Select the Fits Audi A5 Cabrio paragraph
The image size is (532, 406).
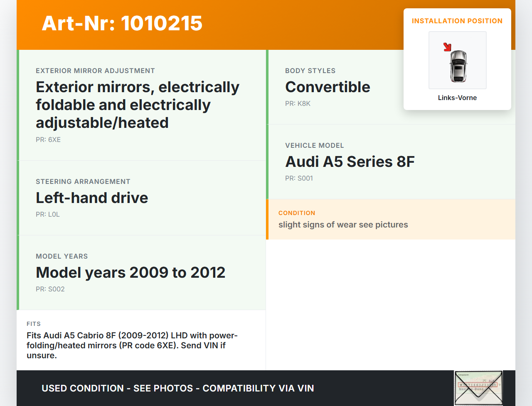pyautogui.click(x=132, y=345)
